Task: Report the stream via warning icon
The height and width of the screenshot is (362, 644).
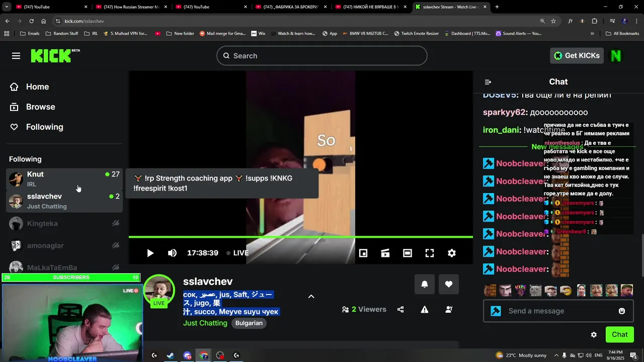Action: point(425,310)
